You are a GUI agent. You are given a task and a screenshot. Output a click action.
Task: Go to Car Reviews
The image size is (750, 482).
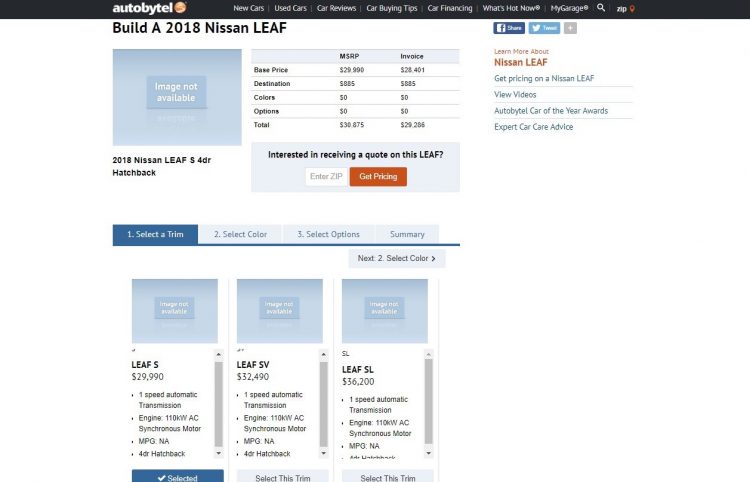336,8
